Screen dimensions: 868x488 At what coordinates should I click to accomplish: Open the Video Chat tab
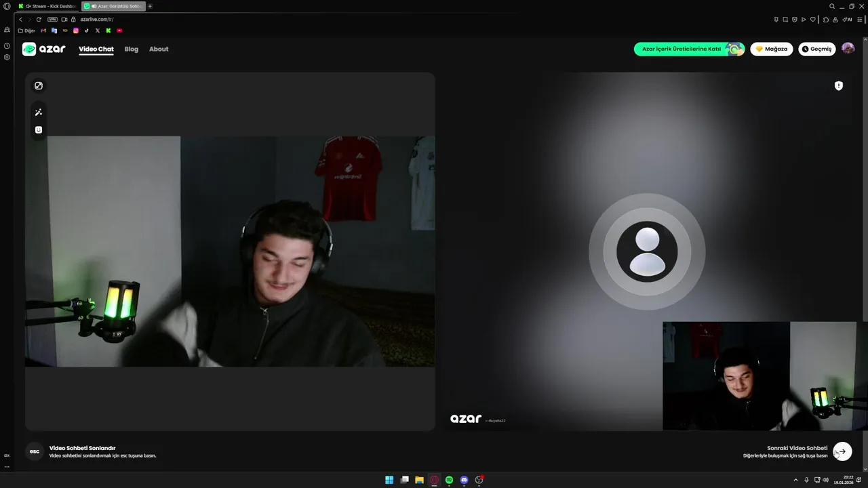click(x=96, y=49)
